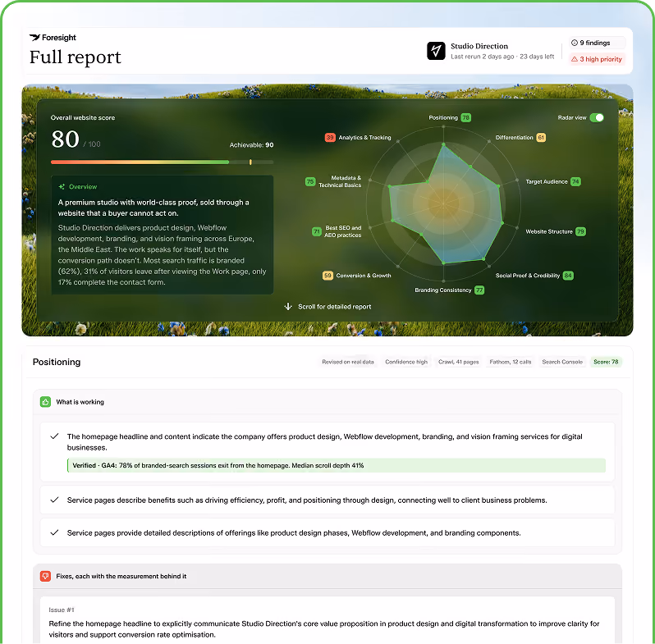Click the Achievable: 90 label
The height and width of the screenshot is (644, 655).
tap(251, 145)
